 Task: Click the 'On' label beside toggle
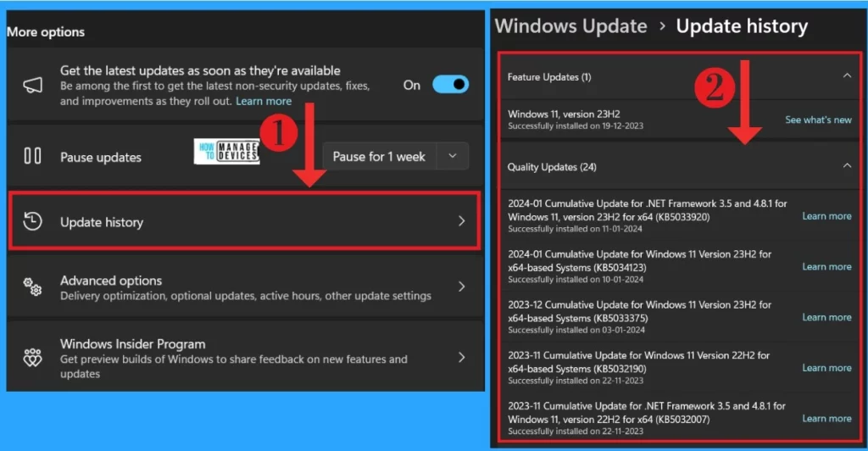point(412,86)
